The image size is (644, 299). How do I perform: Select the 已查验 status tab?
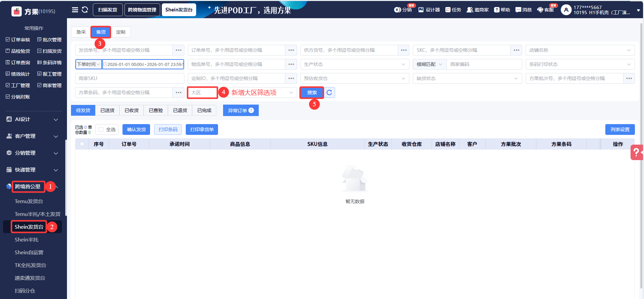tap(156, 110)
